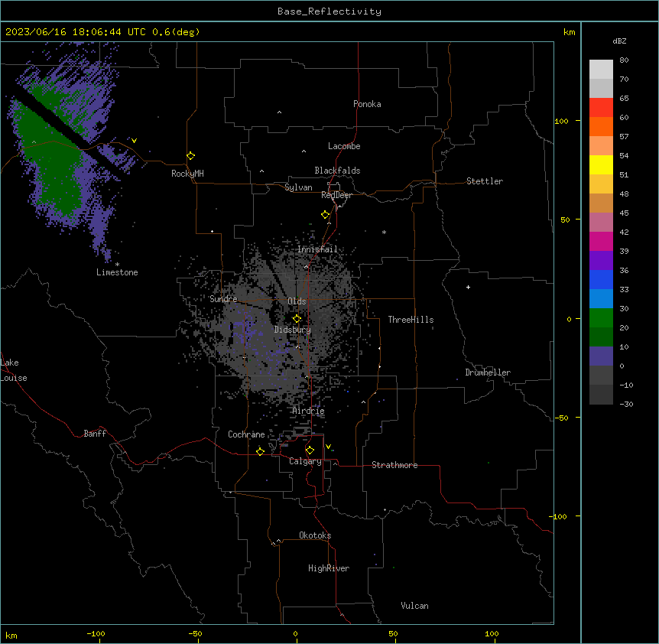The width and height of the screenshot is (659, 644).
Task: Click the Cochrane label
Action: [246, 434]
